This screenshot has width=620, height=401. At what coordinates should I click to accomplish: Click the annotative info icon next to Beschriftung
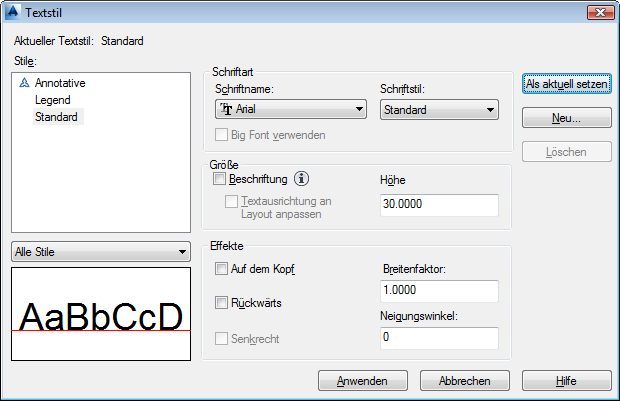(x=302, y=180)
